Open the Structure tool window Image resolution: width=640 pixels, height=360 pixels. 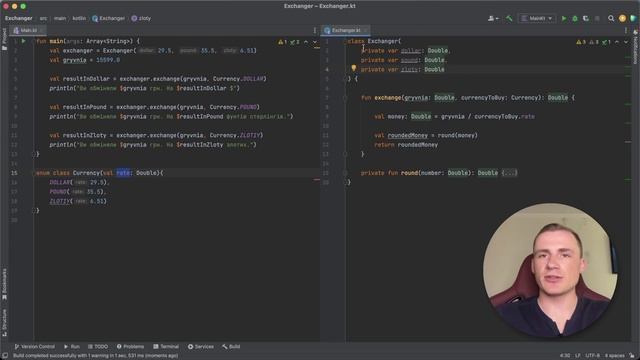tap(4, 322)
